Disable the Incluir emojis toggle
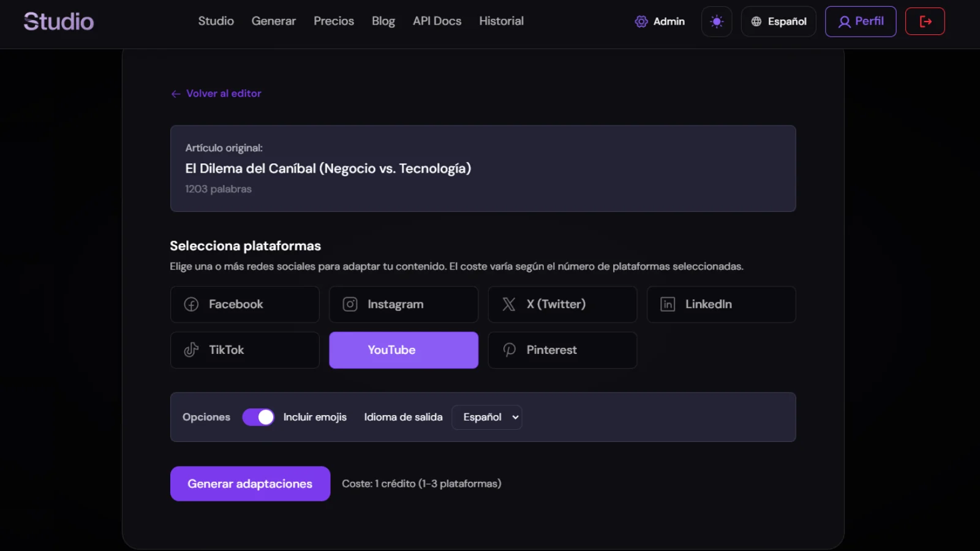The image size is (980, 551). pyautogui.click(x=258, y=417)
